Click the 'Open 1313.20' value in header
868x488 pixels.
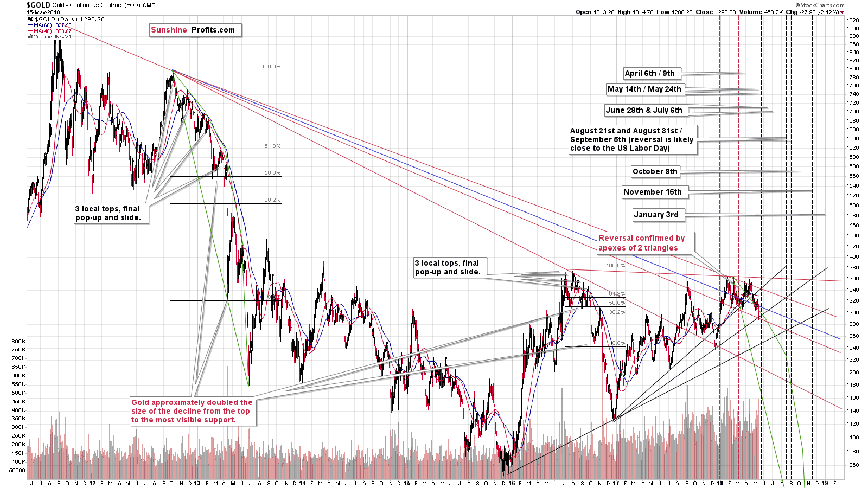[595, 12]
